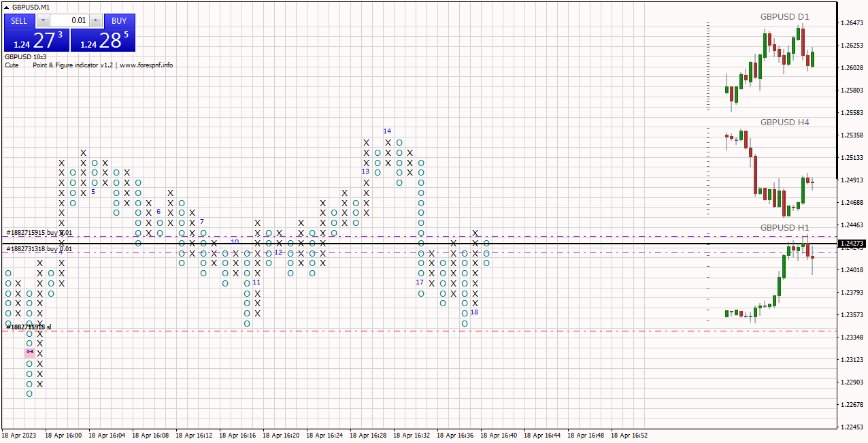The height and width of the screenshot is (443, 868).
Task: Click column number 5 on the chart
Action: (93, 192)
